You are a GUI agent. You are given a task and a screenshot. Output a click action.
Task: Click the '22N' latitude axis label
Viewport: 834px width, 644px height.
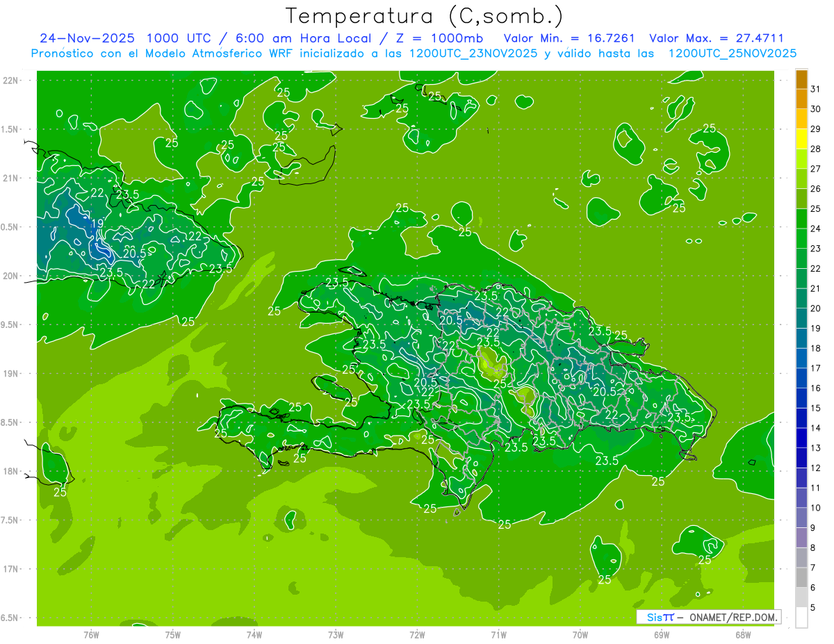click(10, 81)
